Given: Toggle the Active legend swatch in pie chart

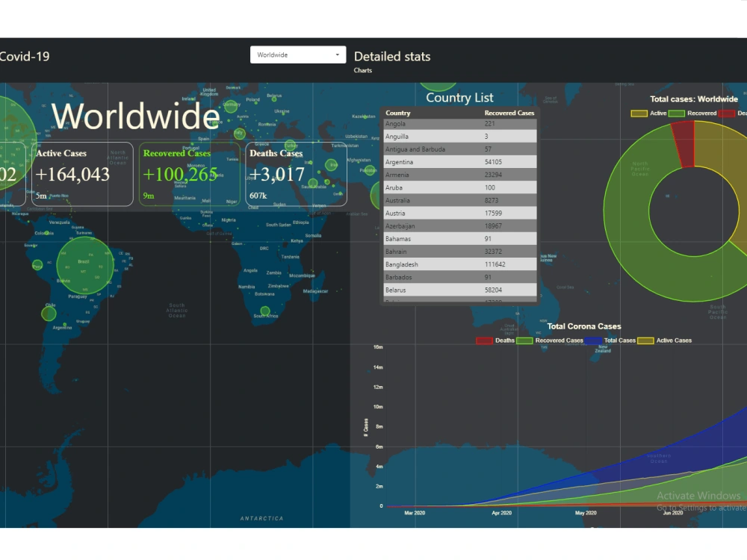Looking at the screenshot, I should coord(639,113).
